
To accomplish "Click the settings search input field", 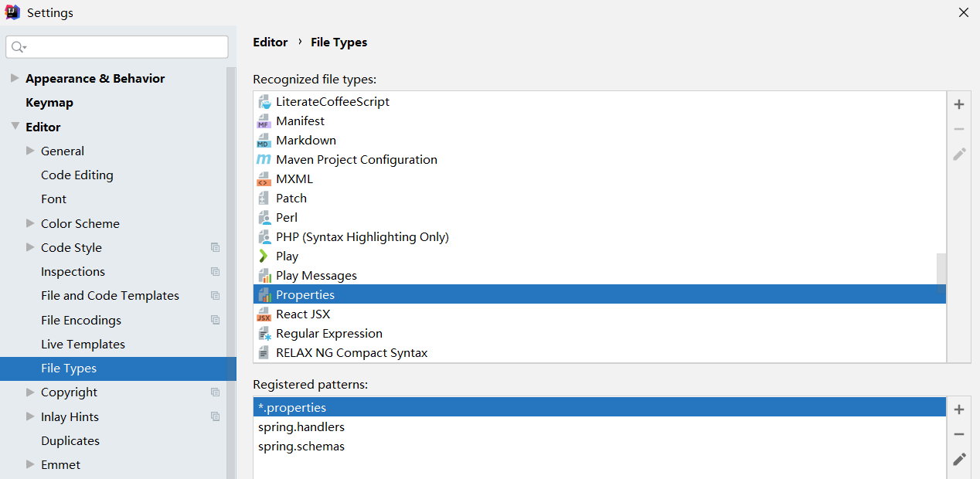I will coord(124,47).
